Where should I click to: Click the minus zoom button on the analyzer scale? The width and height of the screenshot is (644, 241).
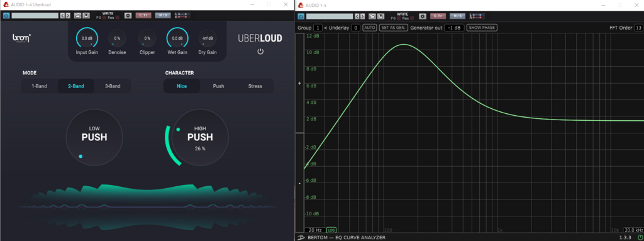(299, 182)
